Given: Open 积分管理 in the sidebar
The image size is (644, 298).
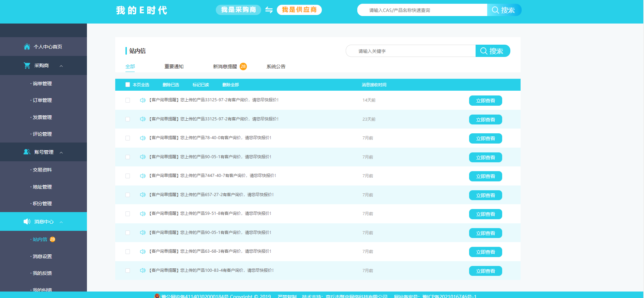Looking at the screenshot, I should 42,204.
